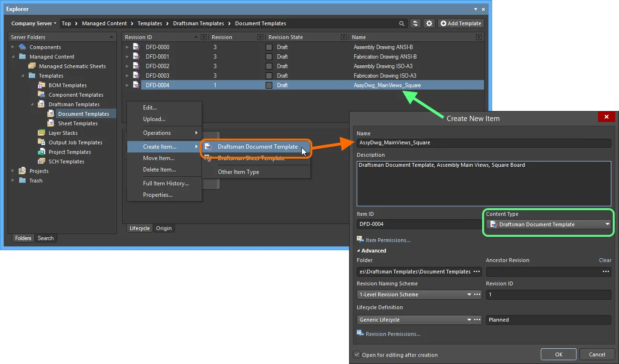
Task: Select Managed Schematic Sheets tree item
Action: [x=72, y=66]
